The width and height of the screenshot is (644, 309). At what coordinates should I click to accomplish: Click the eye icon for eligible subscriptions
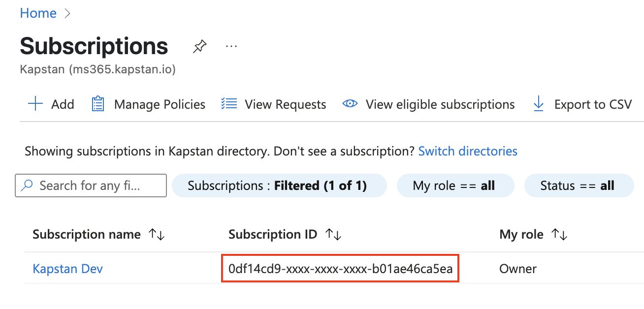pyautogui.click(x=350, y=104)
